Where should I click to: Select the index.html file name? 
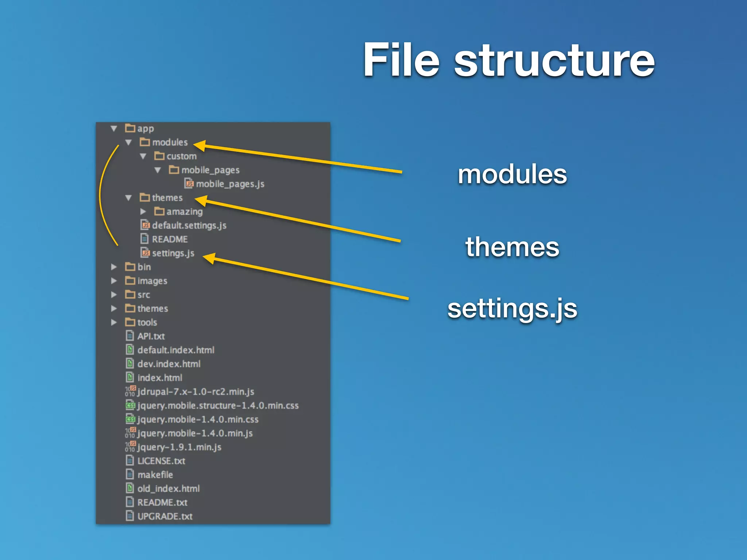tap(160, 378)
